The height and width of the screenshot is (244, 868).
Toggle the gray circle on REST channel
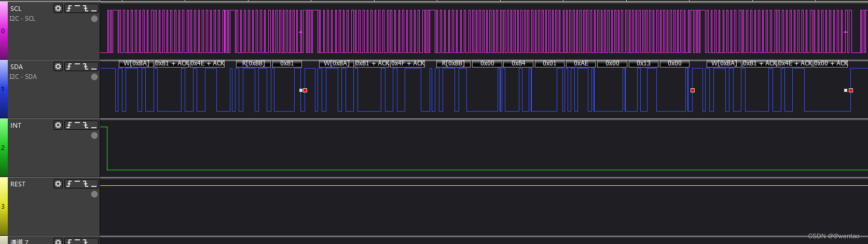point(94,194)
